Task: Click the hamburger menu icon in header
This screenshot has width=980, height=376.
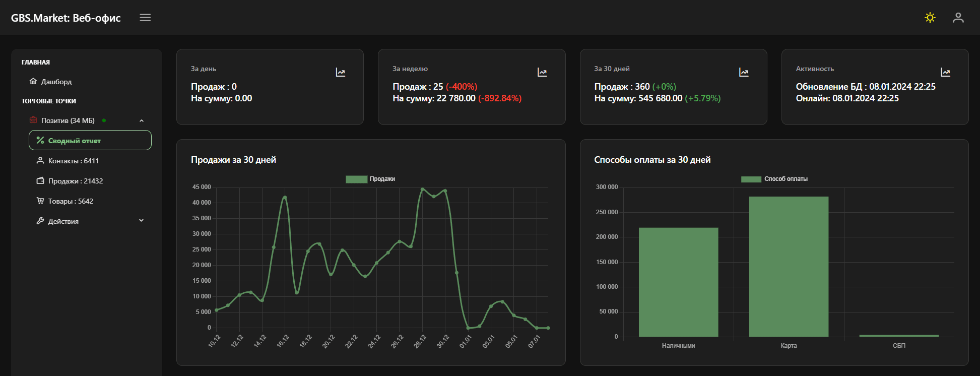Action: pyautogui.click(x=145, y=18)
